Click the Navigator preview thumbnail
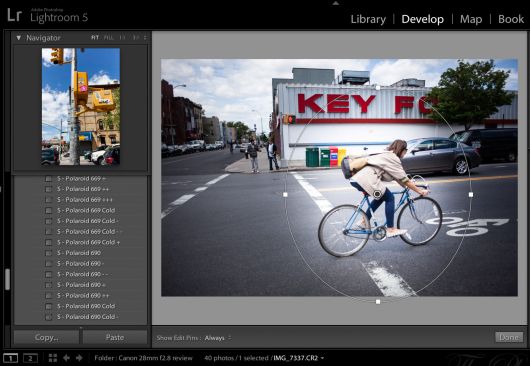Viewport: 530px width, 366px height. click(x=81, y=106)
